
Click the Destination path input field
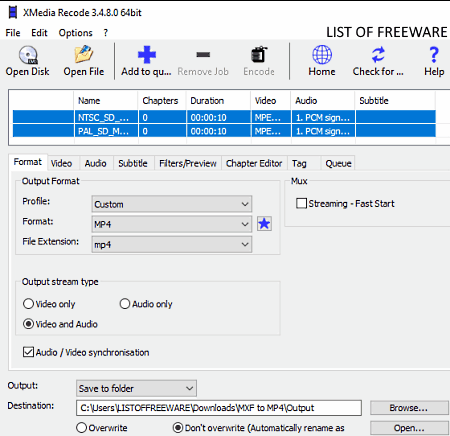[x=219, y=408]
